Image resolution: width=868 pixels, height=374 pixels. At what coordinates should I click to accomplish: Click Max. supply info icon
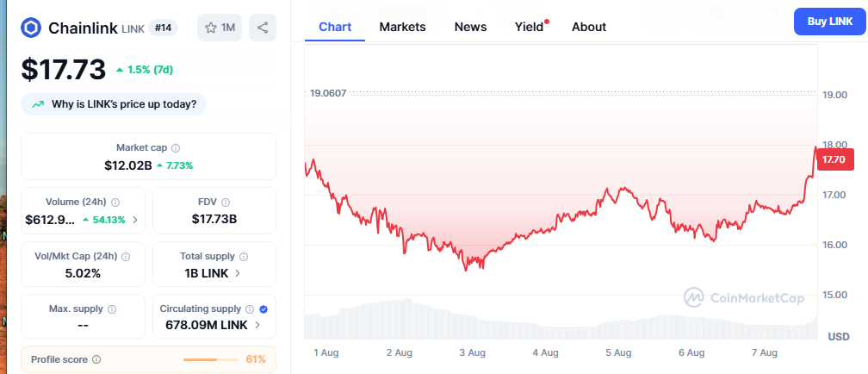pos(112,309)
